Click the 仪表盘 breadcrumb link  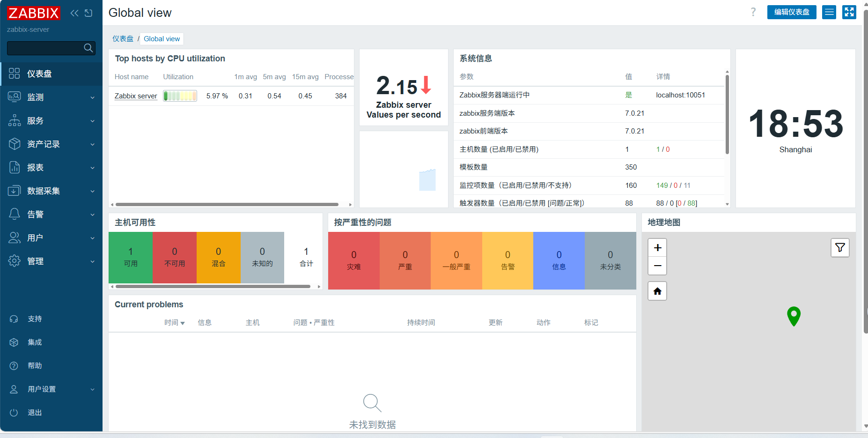click(123, 39)
